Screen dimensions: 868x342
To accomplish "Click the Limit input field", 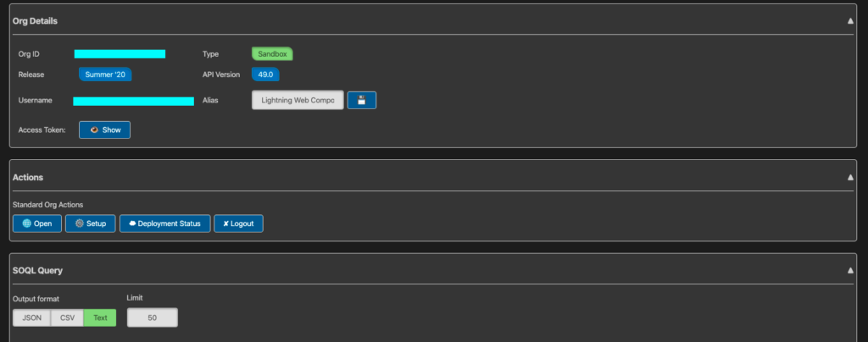I will [153, 317].
